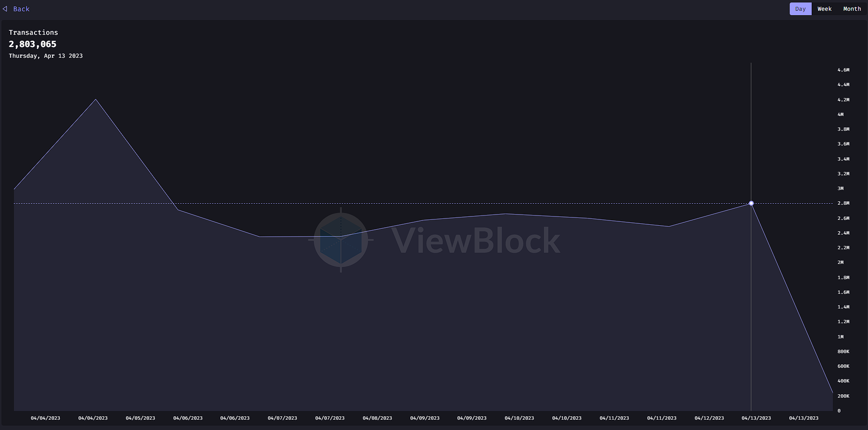The width and height of the screenshot is (868, 430).
Task: Click the Transactions chart title
Action: tap(33, 32)
